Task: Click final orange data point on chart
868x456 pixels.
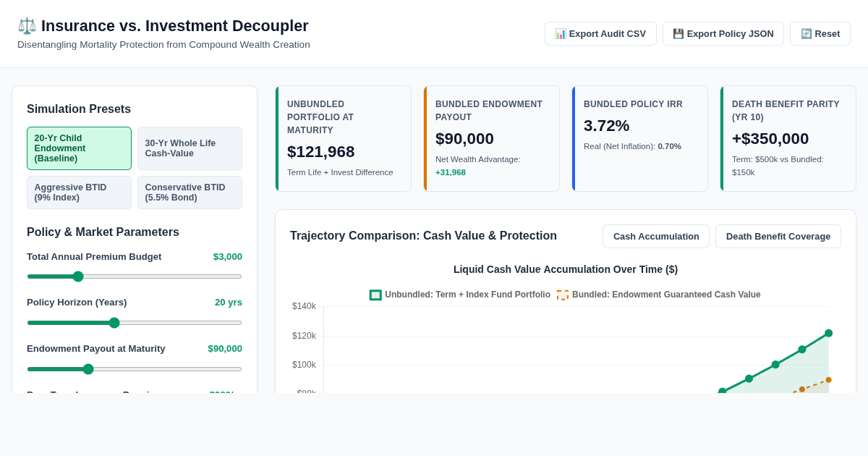Action: click(829, 380)
